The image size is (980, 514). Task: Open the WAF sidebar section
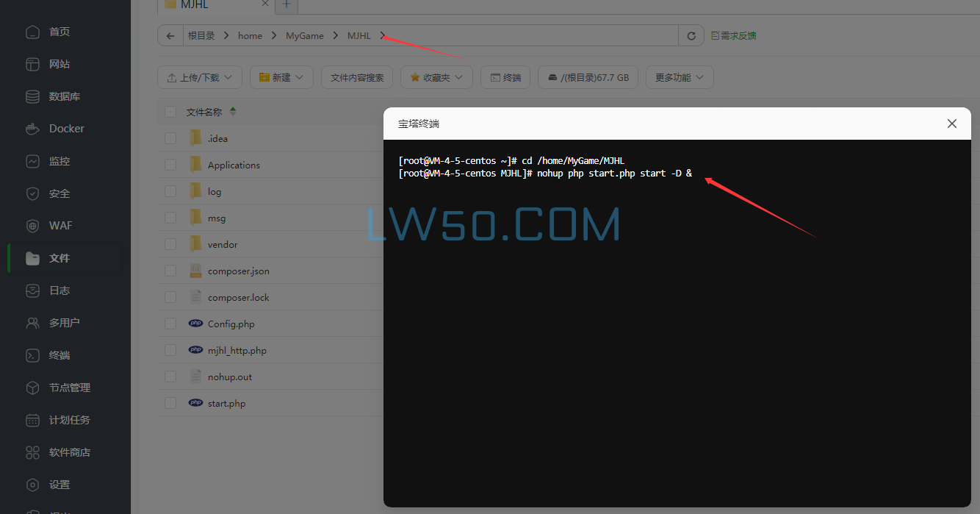[60, 226]
